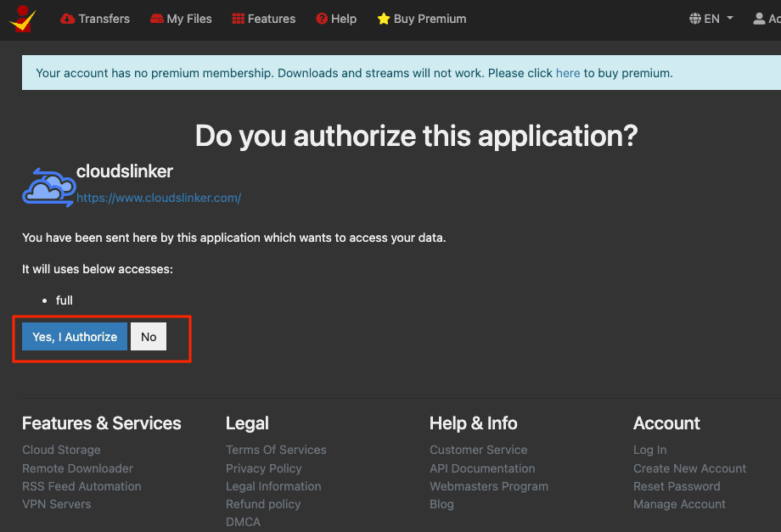781x532 pixels.
Task: Open Refund policy link
Action: pos(263,504)
